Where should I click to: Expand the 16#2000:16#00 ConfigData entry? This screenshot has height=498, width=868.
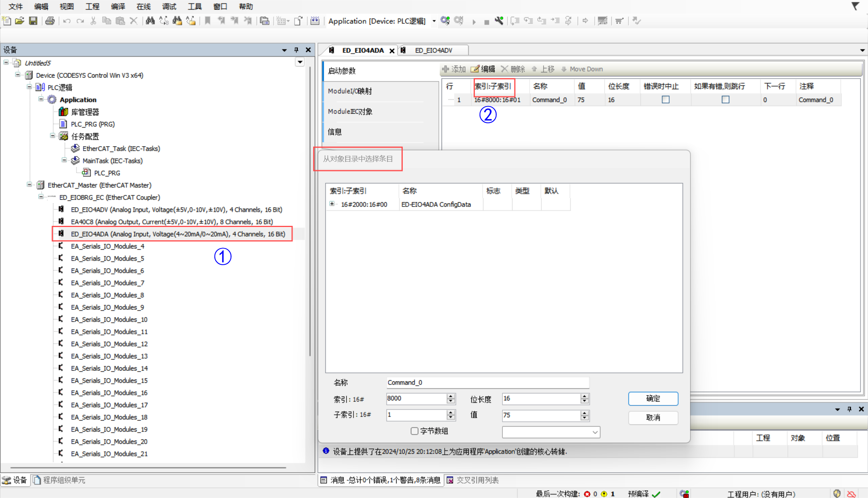(x=332, y=204)
